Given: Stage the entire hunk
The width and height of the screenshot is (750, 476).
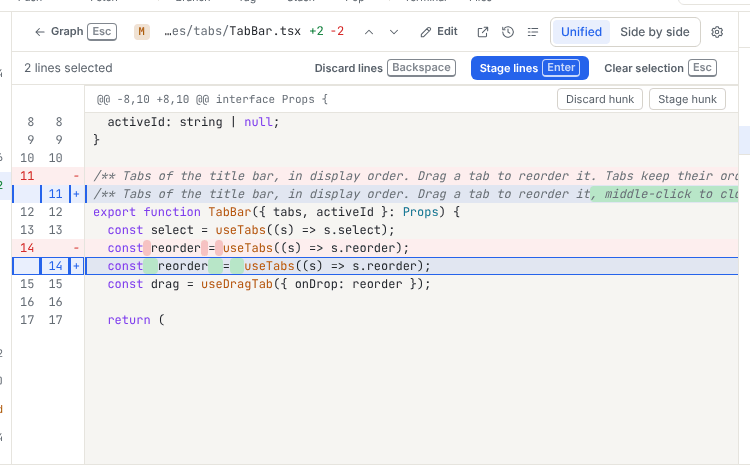Looking at the screenshot, I should click(687, 99).
